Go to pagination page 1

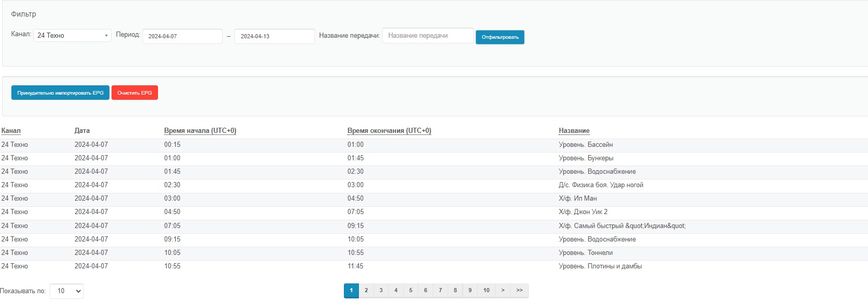tap(351, 291)
